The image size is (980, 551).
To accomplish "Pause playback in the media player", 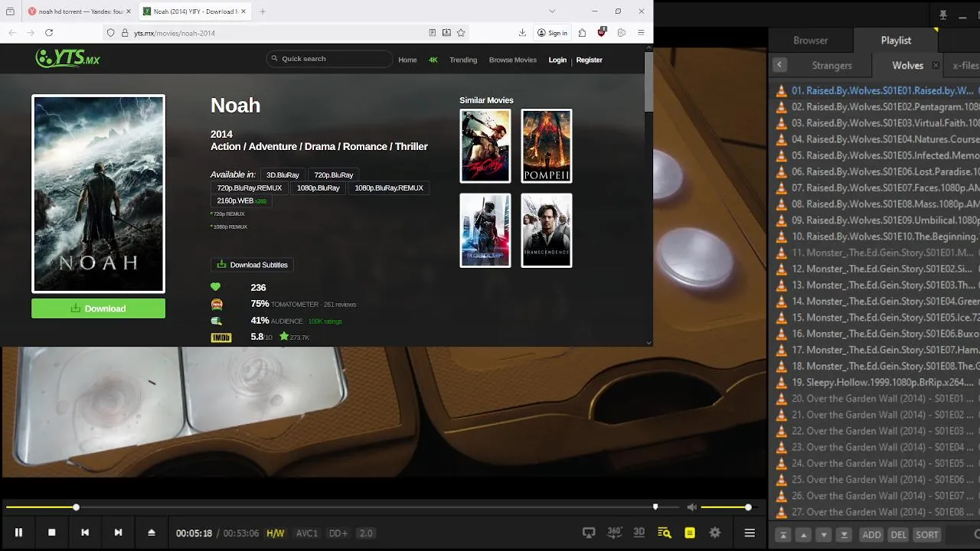I will coord(18,533).
